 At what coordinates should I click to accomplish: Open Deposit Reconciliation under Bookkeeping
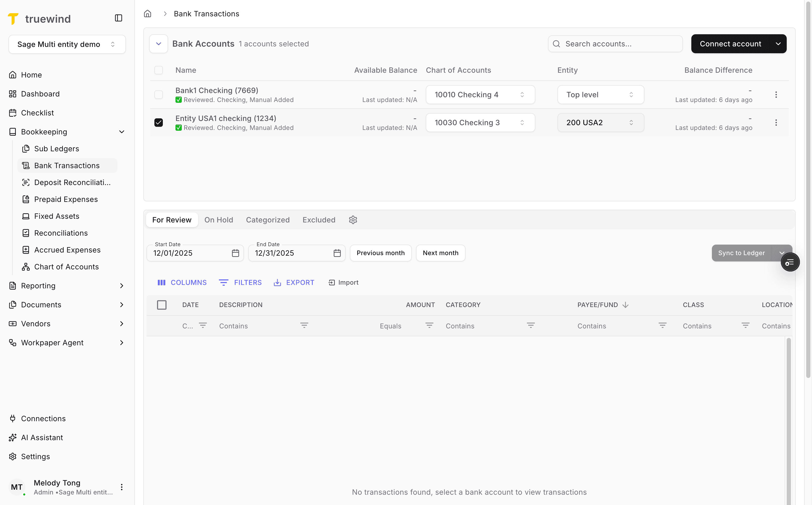point(72,182)
